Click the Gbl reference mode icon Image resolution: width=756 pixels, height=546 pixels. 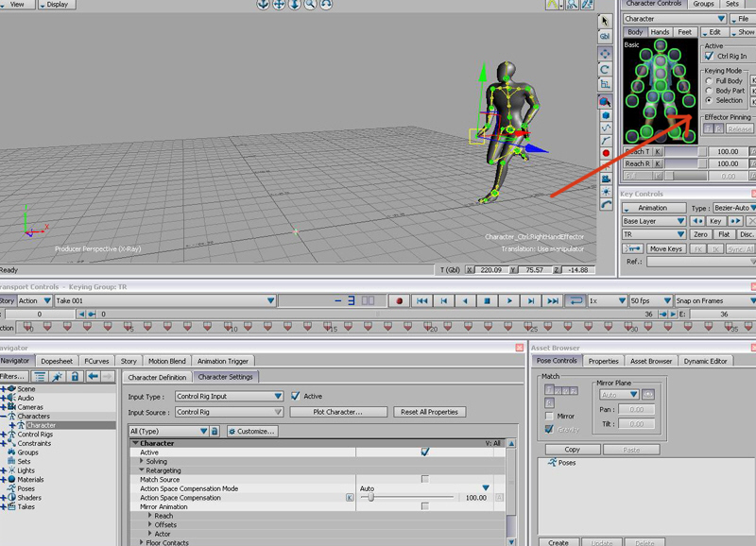(606, 38)
